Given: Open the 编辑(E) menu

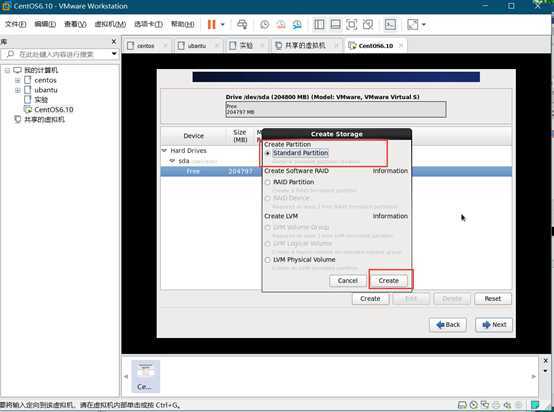Looking at the screenshot, I should click(x=45, y=24).
